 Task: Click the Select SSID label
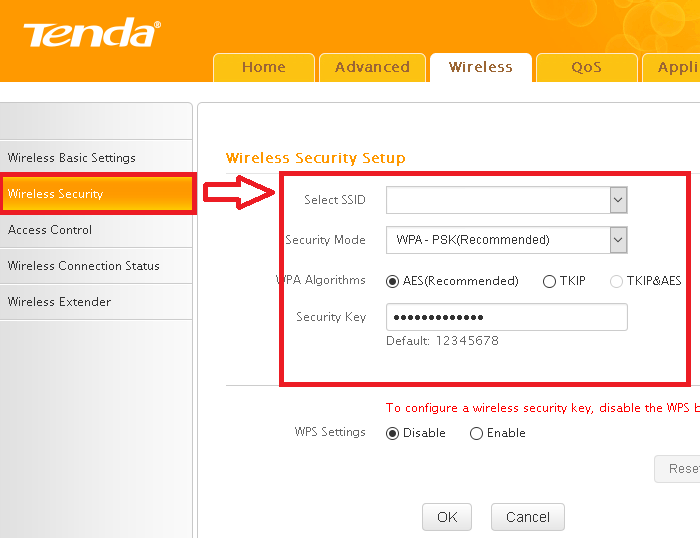pyautogui.click(x=335, y=200)
